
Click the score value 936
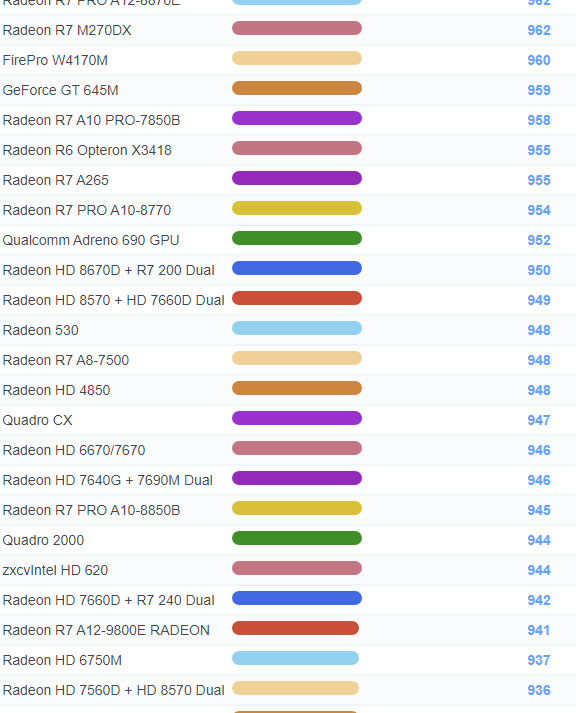539,690
